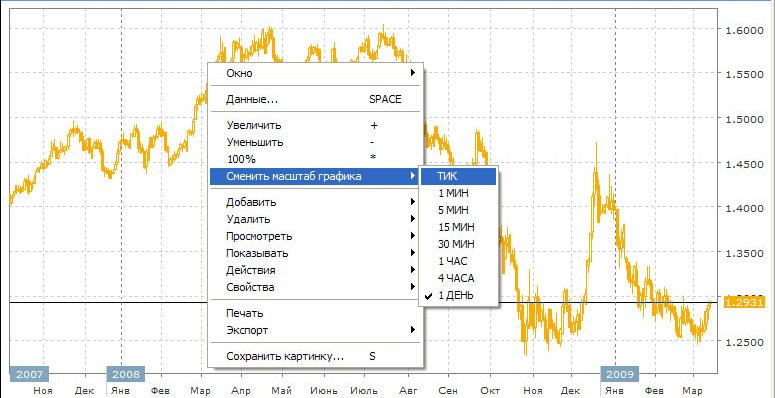The image size is (775, 398).
Task: Reset chart zoom to 100%
Action: coord(315,159)
